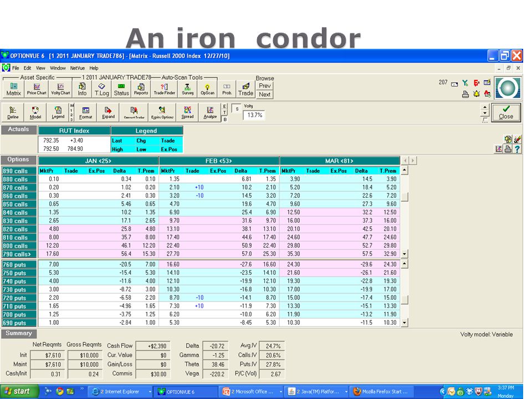Open the Window menu
532x399 pixels.
(58, 68)
